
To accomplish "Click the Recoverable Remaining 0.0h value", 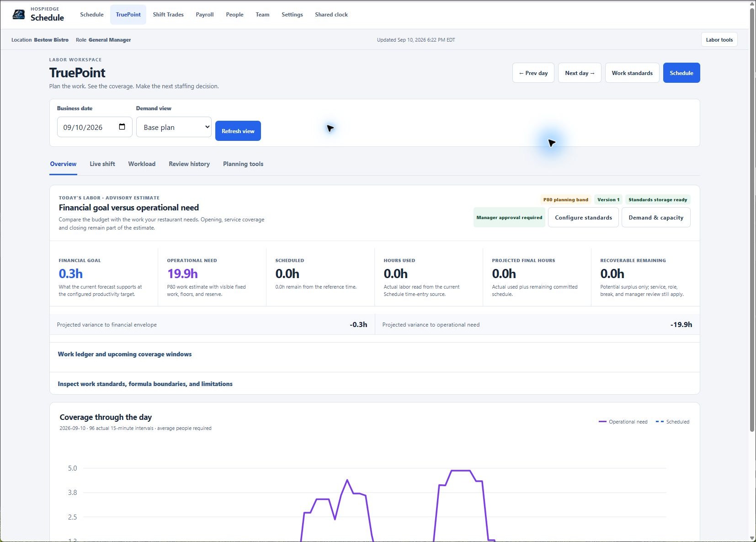I will pos(612,274).
